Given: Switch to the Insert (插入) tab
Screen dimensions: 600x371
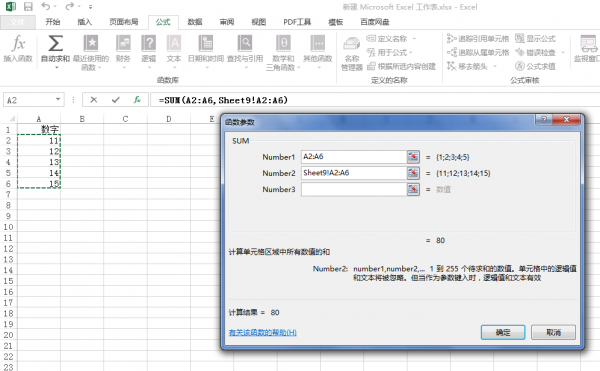Looking at the screenshot, I should coord(85,22).
